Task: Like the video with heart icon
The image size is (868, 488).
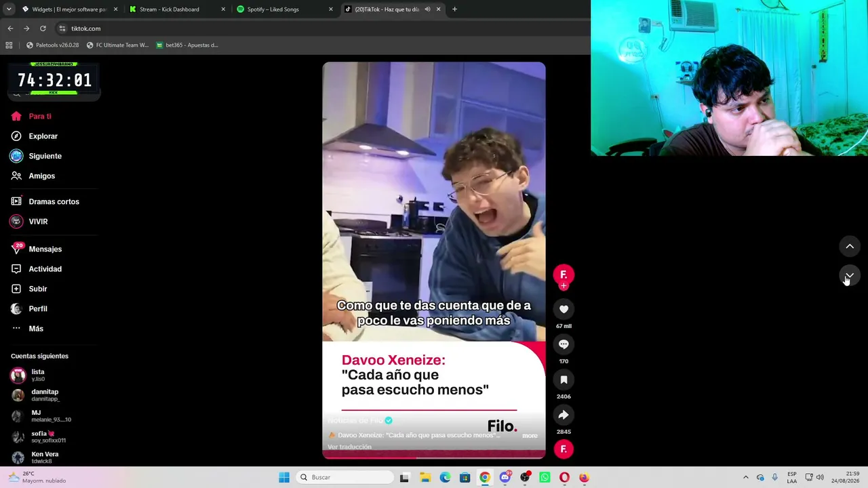Action: click(564, 309)
